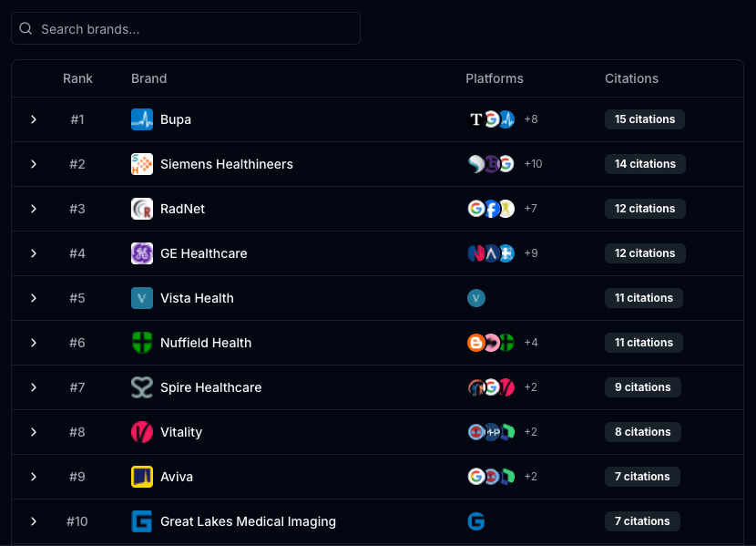
Task: Expand the Nuffield Health row
Action: 34,343
